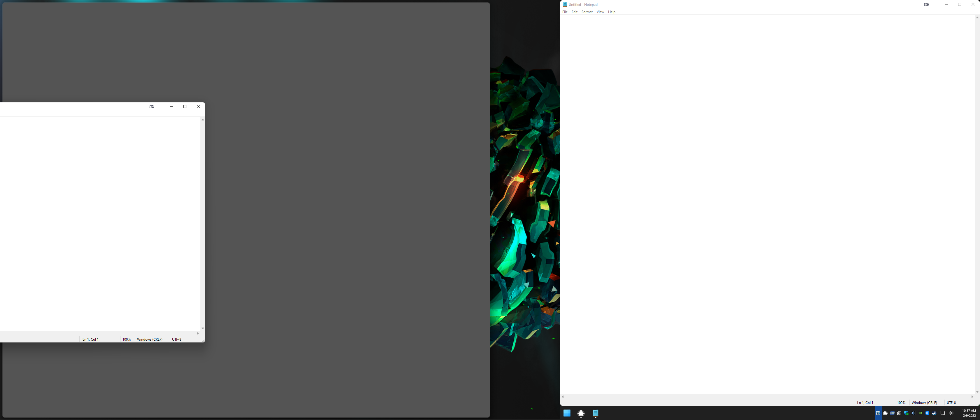Click the Bluetooth tray icon
The image size is (980, 420).
coord(927,413)
